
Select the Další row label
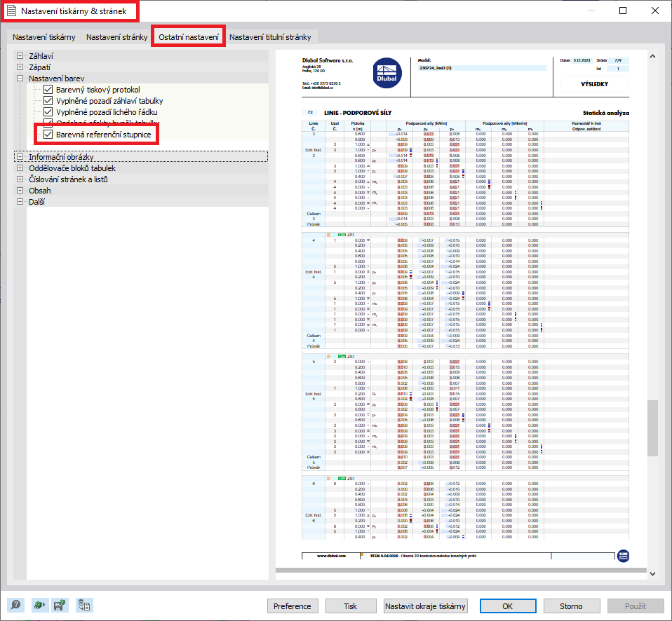click(x=37, y=201)
